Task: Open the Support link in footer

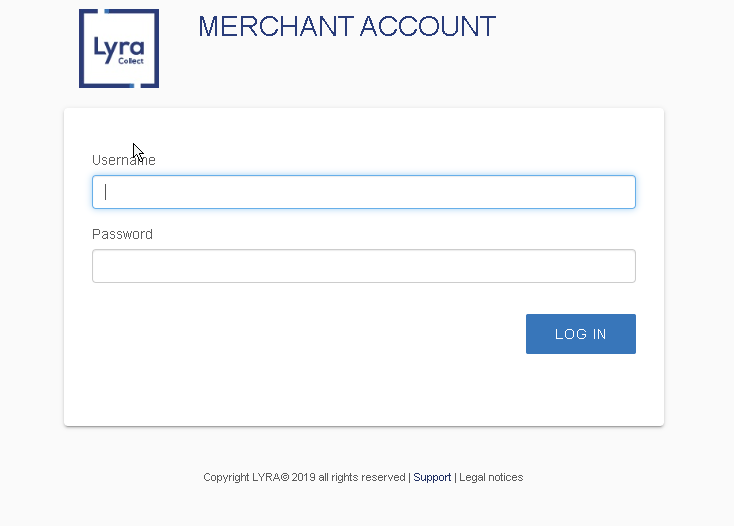Action: tap(432, 477)
